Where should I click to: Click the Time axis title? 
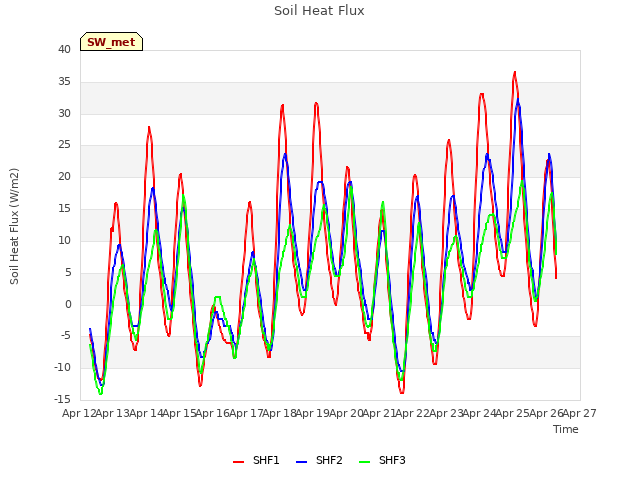click(x=566, y=429)
